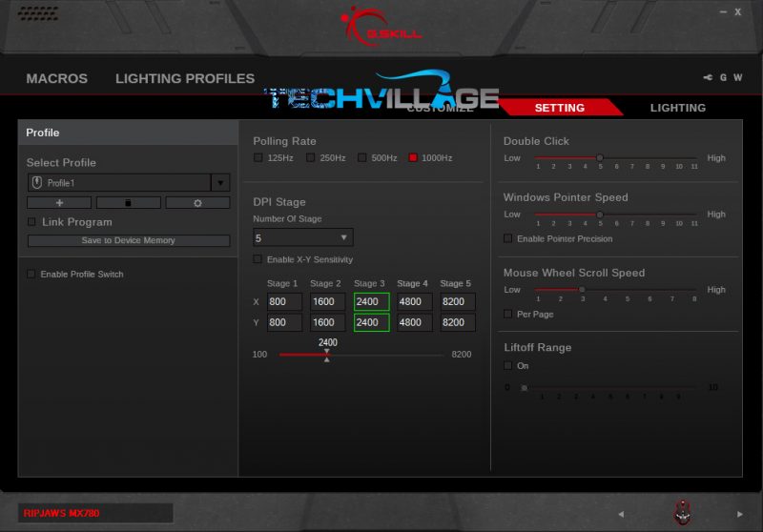Open Number Of Stage dropdown
The image size is (763, 532).
pyautogui.click(x=303, y=237)
